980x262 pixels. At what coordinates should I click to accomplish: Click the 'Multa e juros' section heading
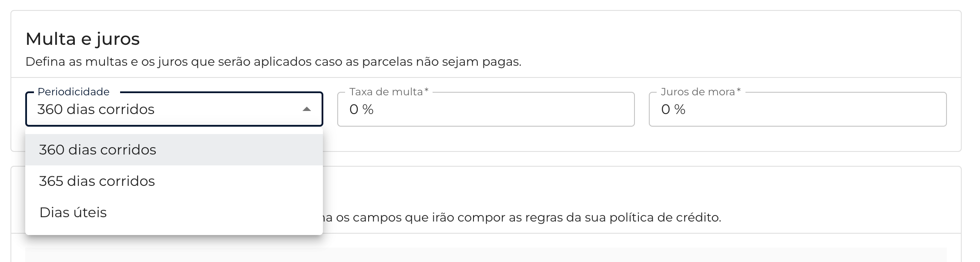pos(83,39)
